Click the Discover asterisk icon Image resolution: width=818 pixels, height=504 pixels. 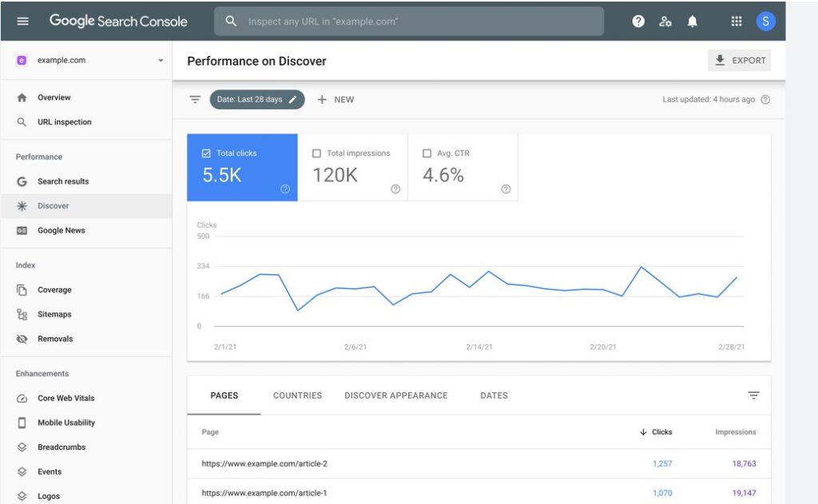[22, 206]
